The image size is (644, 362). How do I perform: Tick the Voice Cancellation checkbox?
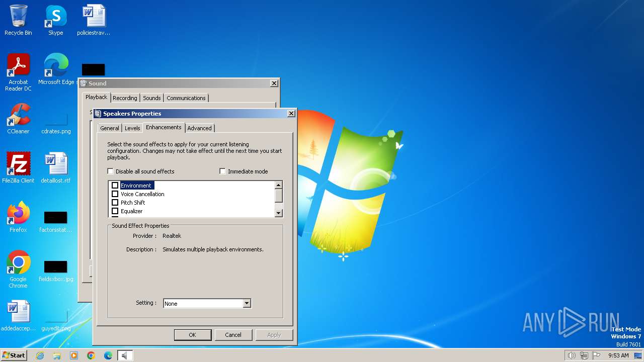(x=115, y=194)
